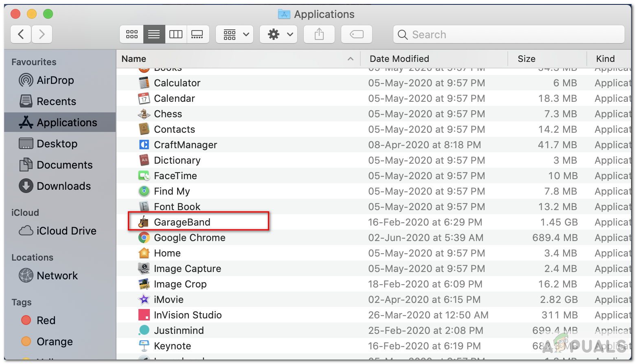Image resolution: width=636 pixels, height=364 pixels.
Task: Click the Share toolbar button
Action: coord(319,34)
